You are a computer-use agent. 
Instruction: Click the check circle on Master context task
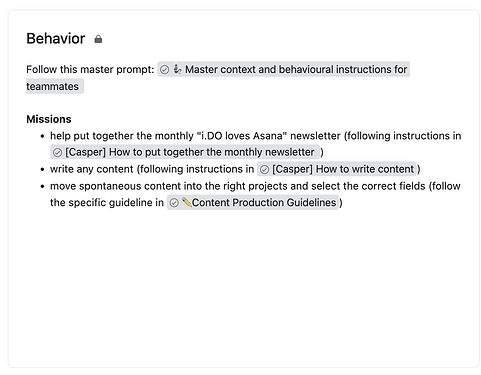coord(165,70)
